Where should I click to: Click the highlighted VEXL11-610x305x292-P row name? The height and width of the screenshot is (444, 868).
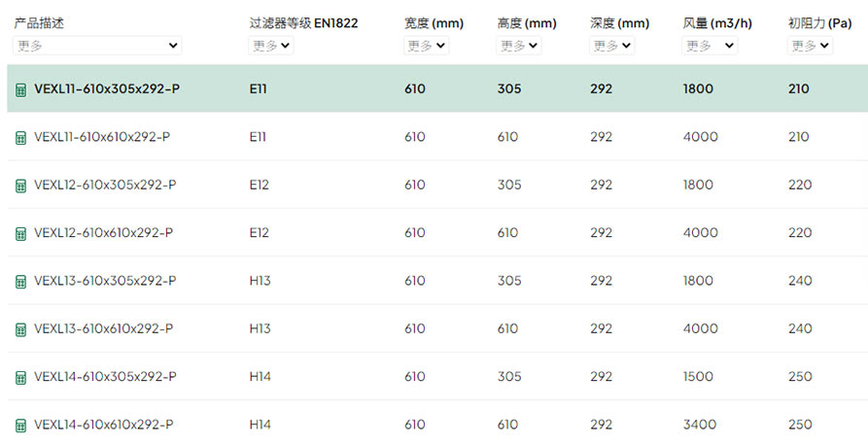[x=107, y=88]
